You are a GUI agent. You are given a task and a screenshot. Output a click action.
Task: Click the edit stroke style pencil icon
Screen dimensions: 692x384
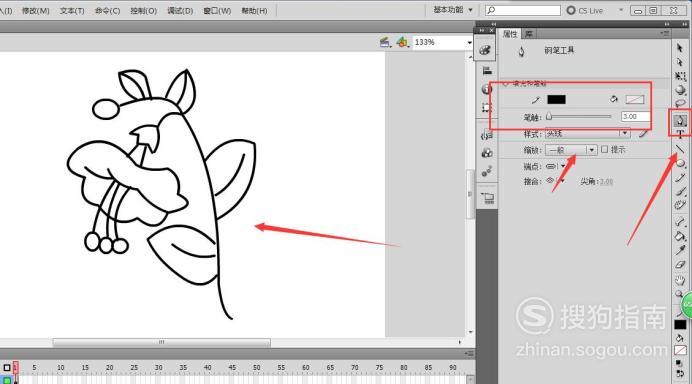[x=643, y=133]
